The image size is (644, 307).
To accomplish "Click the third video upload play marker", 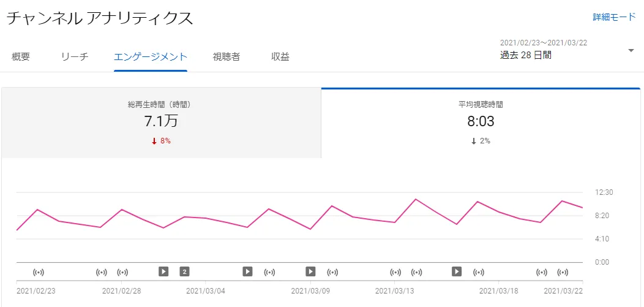I will [x=310, y=271].
